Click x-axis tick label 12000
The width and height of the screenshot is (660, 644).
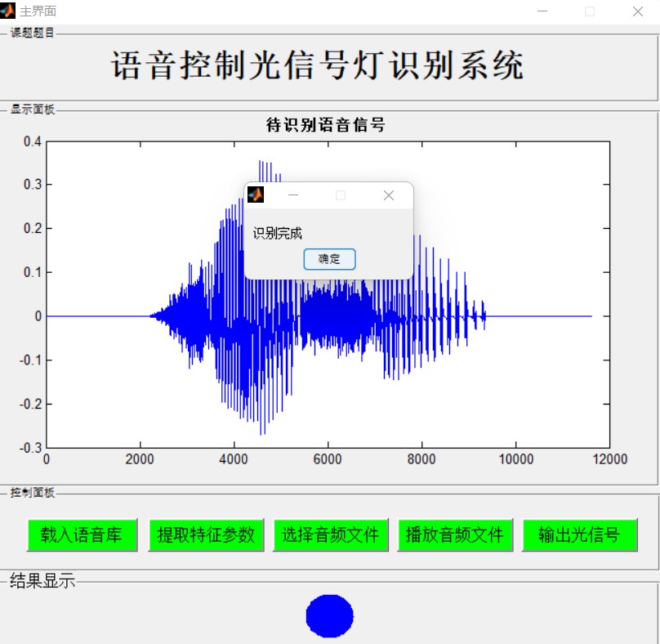point(610,459)
